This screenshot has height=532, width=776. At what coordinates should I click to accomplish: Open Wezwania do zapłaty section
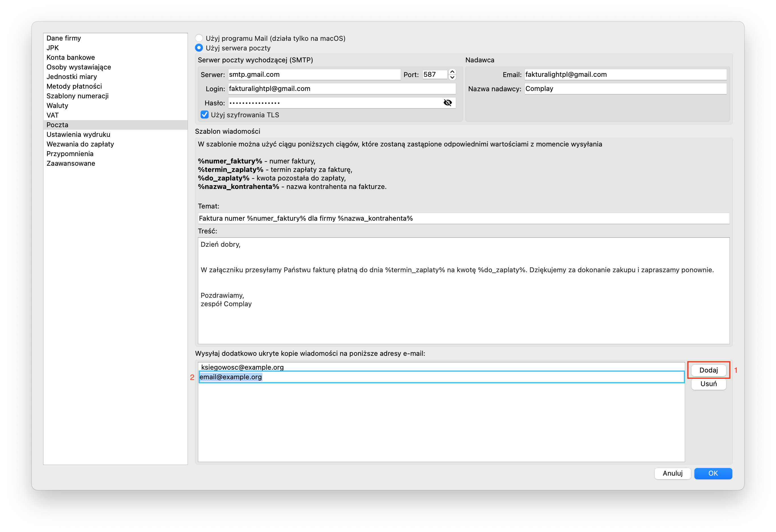point(115,144)
